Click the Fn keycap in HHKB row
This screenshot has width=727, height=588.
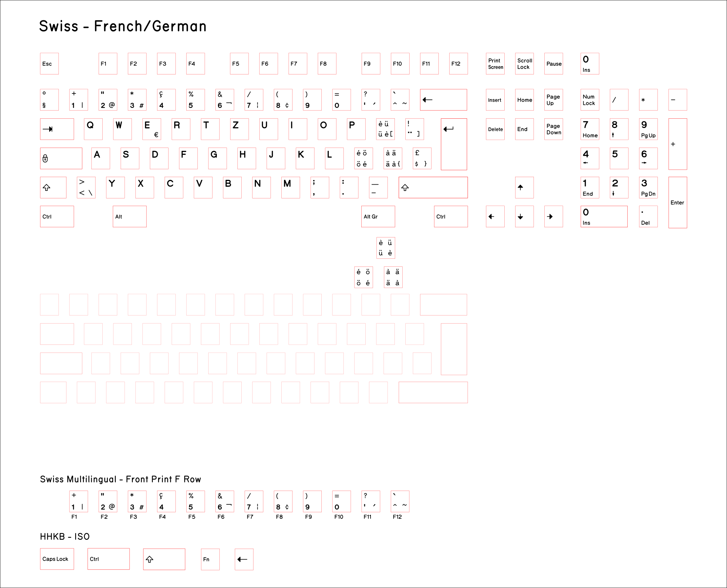(x=210, y=559)
